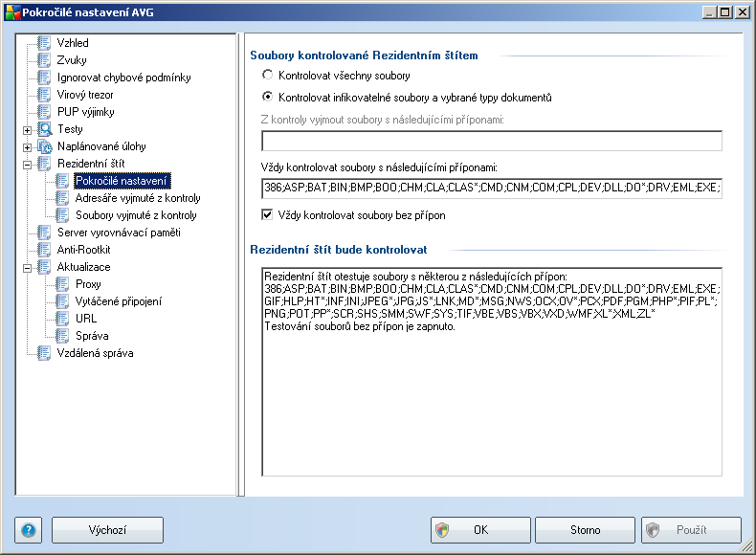Click the icon beside Virový trezor
Image resolution: width=756 pixels, height=555 pixels.
pos(44,95)
